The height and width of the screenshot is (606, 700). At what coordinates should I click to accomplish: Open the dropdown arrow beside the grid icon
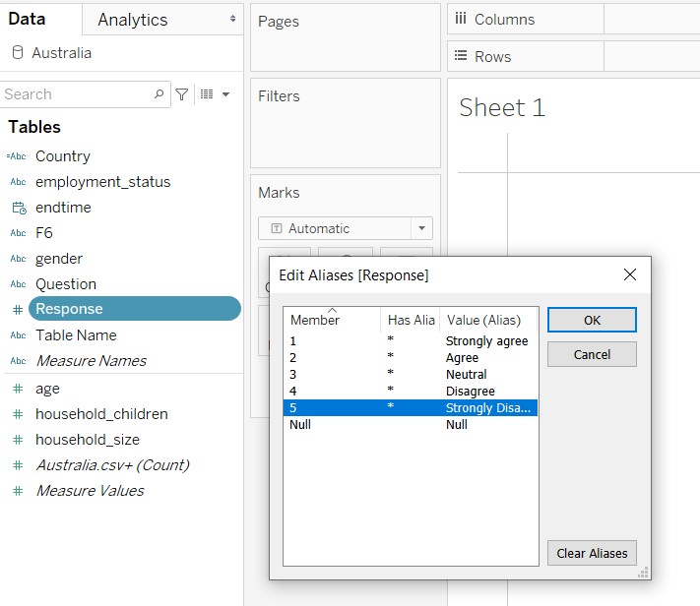click(225, 94)
